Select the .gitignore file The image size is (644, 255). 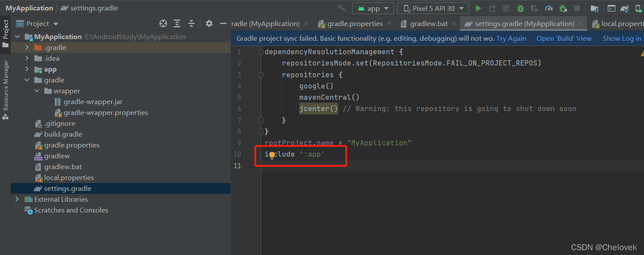pyautogui.click(x=55, y=124)
